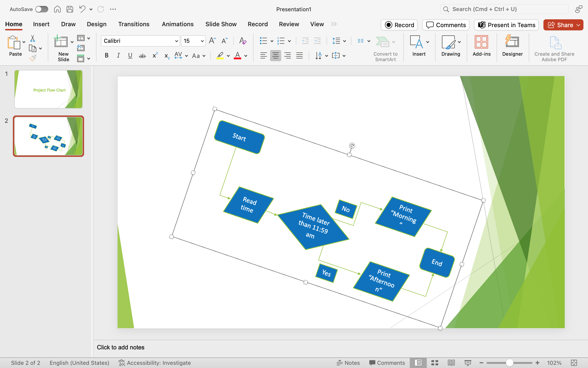
Task: Toggle Bold formatting
Action: tap(106, 55)
